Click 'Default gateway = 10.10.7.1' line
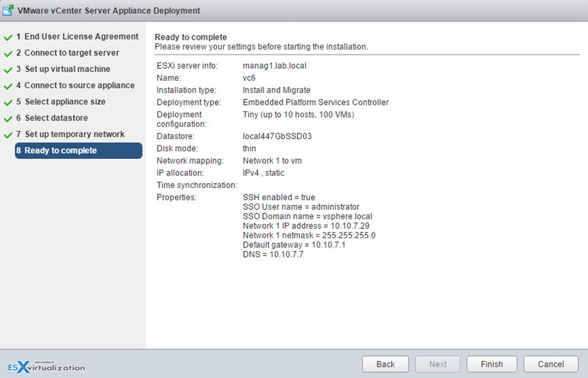The image size is (588, 378). tap(294, 245)
